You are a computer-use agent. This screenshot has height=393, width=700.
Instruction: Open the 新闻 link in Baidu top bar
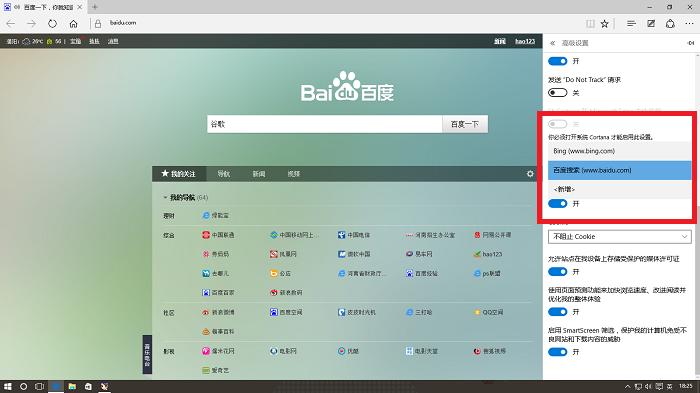[x=500, y=42]
